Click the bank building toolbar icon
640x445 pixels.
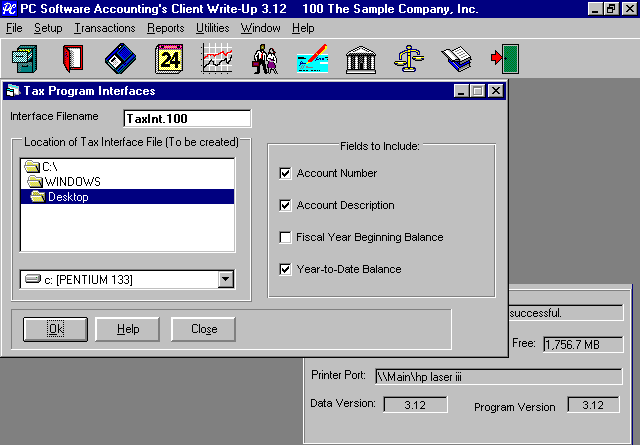[361, 60]
